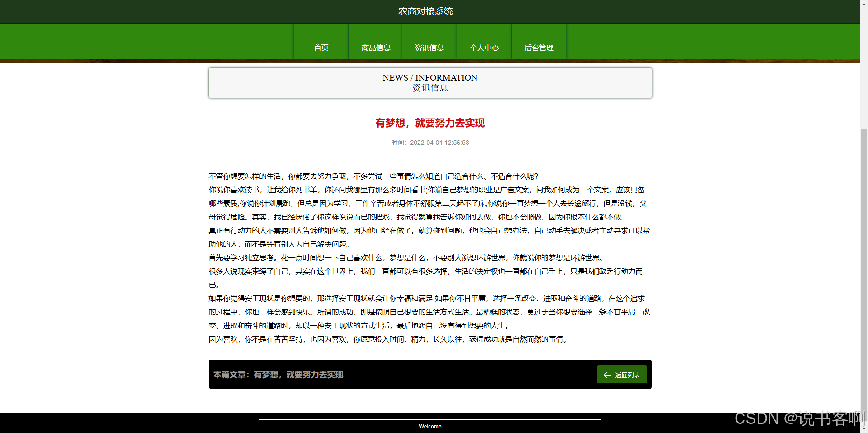Viewport: 868px width, 433px height.
Task: Open the 首页 navigation tab
Action: (x=321, y=42)
